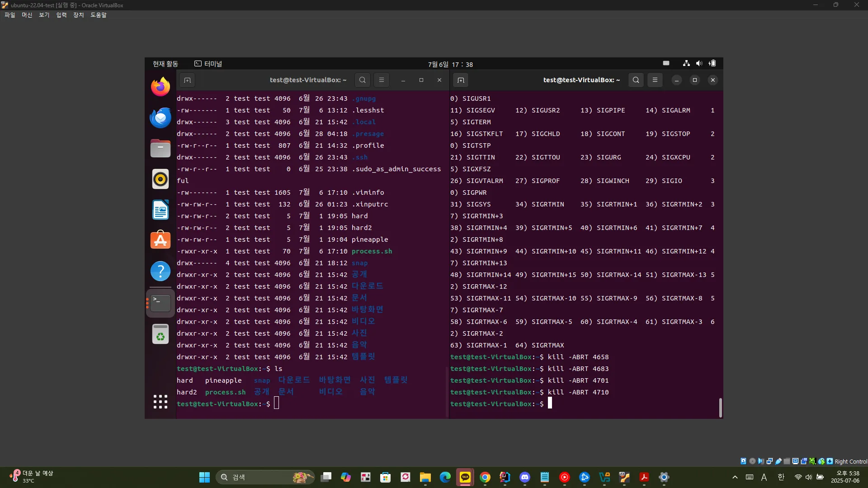Open the Files manager in the dock
The image size is (868, 488).
tap(160, 148)
